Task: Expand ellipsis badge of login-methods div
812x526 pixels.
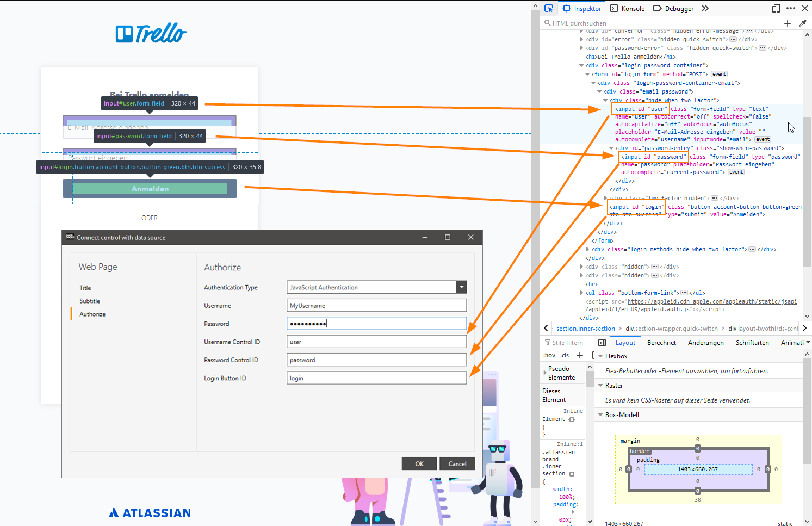Action: (x=752, y=249)
